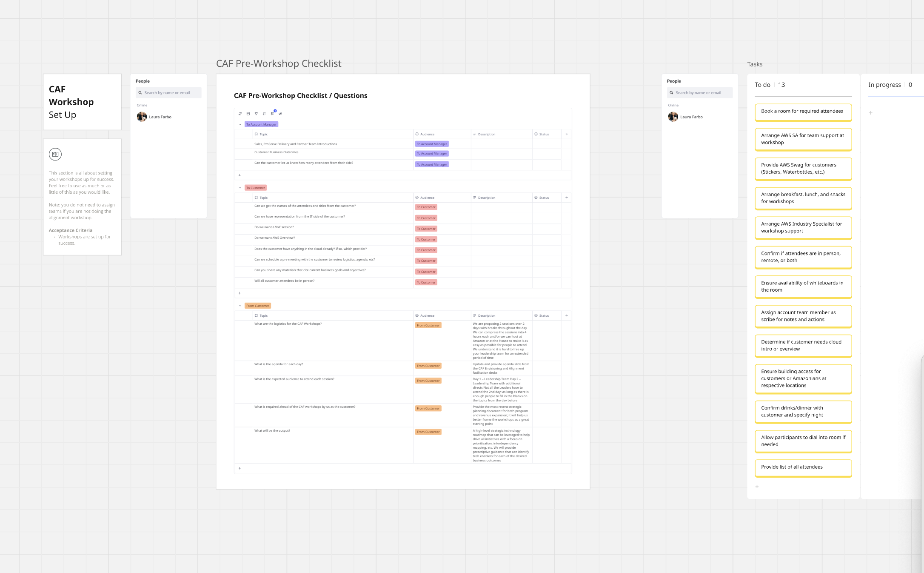Click the sort arrows icon

[264, 114]
